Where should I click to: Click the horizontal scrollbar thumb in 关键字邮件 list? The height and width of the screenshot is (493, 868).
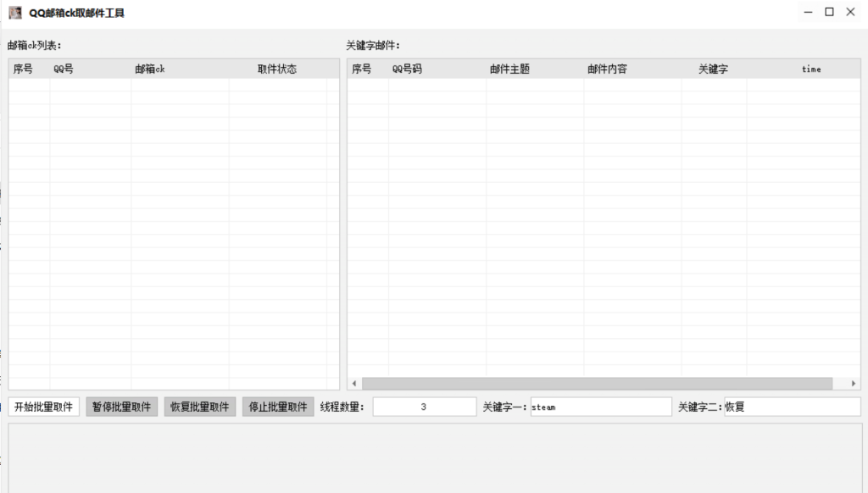598,384
